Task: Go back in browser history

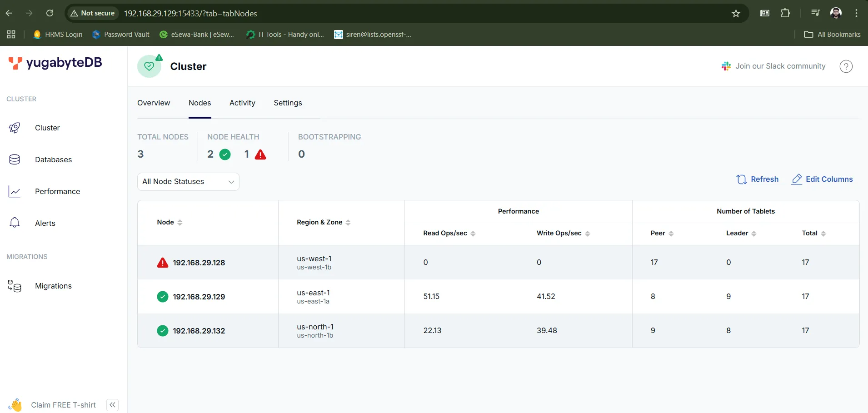Action: point(9,13)
